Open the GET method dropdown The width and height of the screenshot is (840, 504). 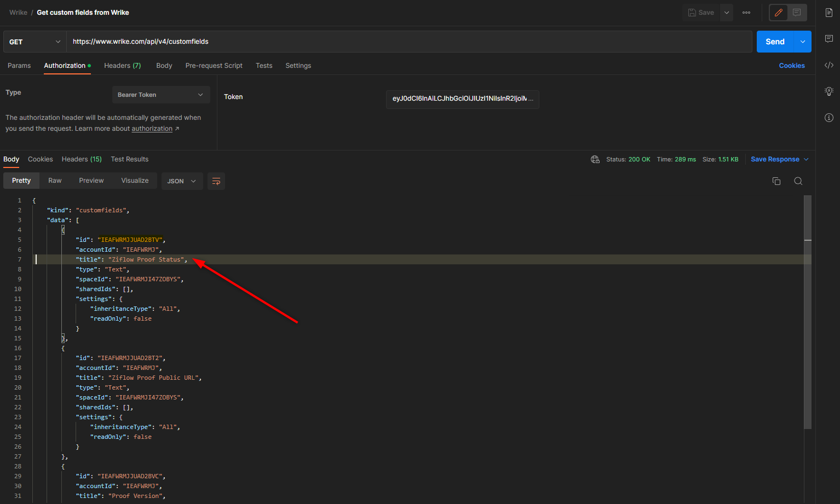(35, 42)
